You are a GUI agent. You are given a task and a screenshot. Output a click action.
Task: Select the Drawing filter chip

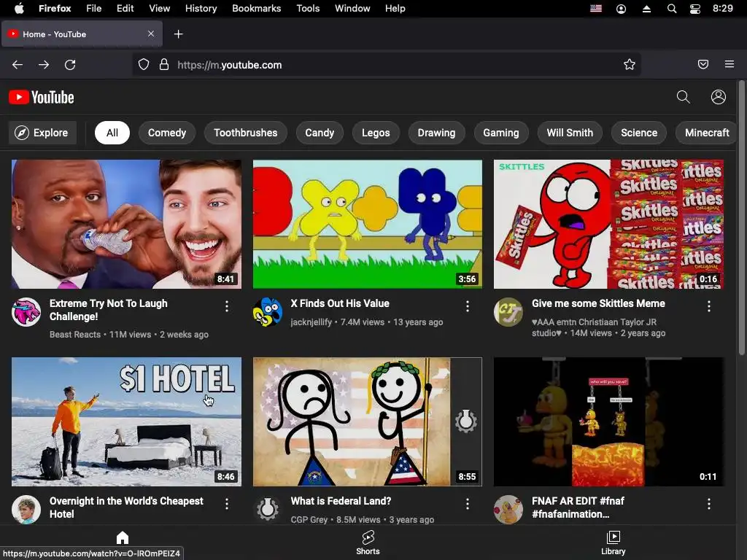tap(436, 133)
